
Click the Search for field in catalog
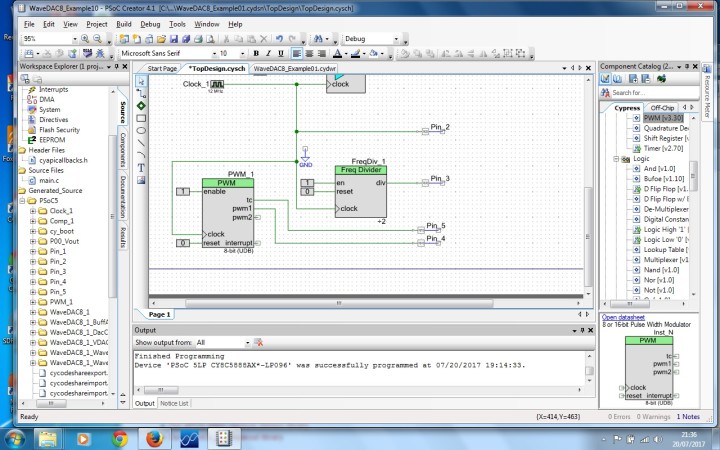[x=654, y=93]
